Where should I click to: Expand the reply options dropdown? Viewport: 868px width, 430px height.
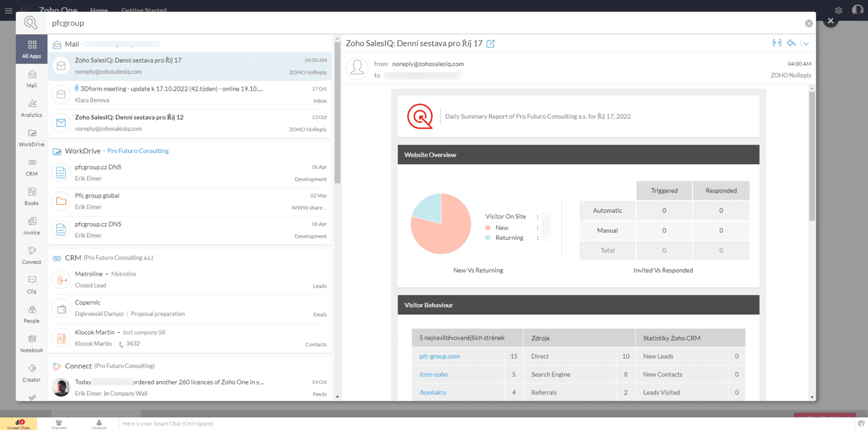pyautogui.click(x=806, y=43)
